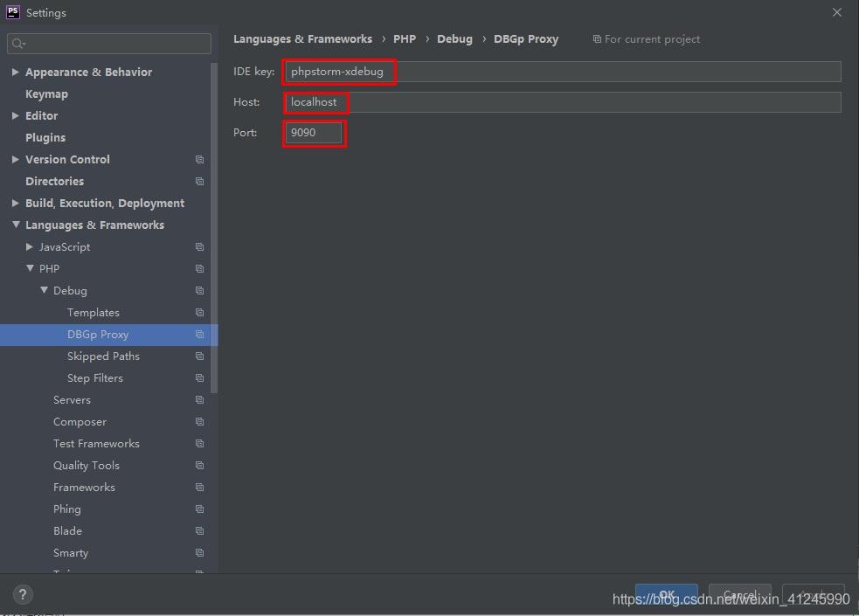The image size is (859, 616).
Task: Click project-level icon next to Composer
Action: (199, 422)
